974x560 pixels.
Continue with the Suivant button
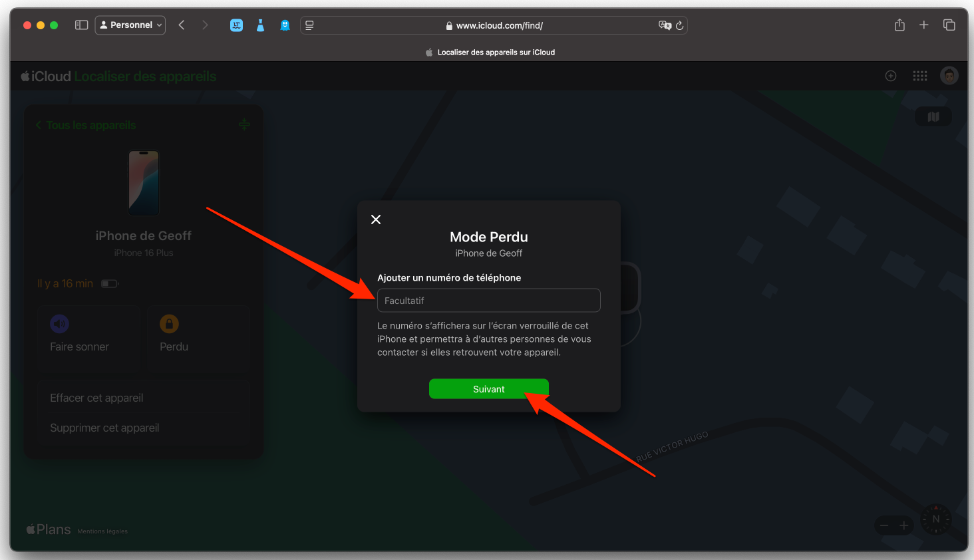click(x=489, y=389)
